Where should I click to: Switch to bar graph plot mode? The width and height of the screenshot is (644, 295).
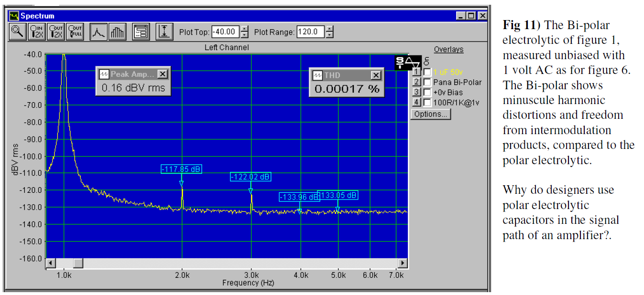coord(117,32)
